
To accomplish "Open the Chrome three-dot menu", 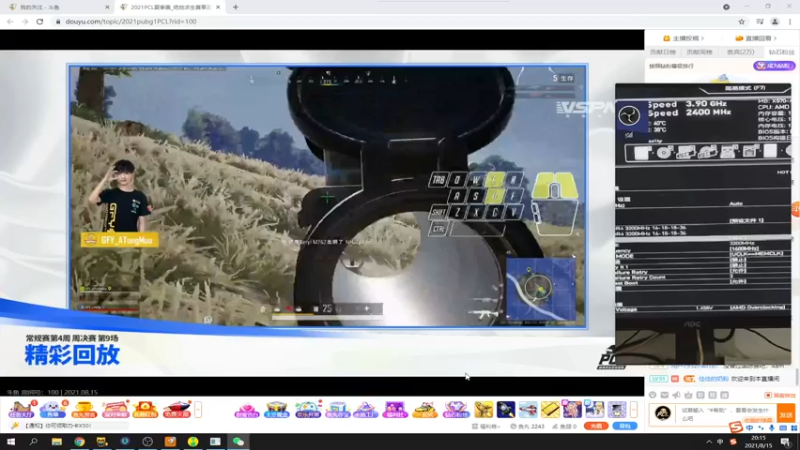I will click(790, 22).
